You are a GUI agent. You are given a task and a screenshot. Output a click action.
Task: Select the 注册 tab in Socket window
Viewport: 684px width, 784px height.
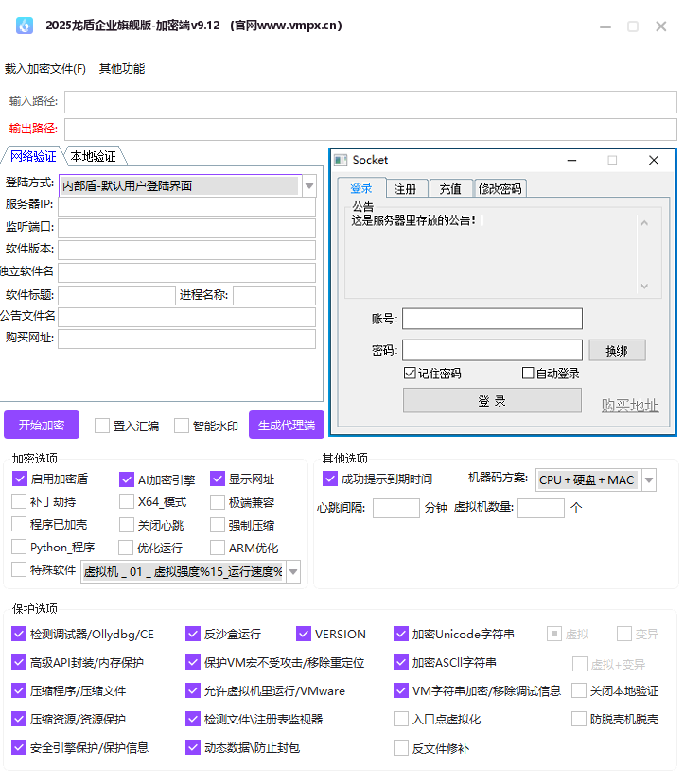click(405, 189)
